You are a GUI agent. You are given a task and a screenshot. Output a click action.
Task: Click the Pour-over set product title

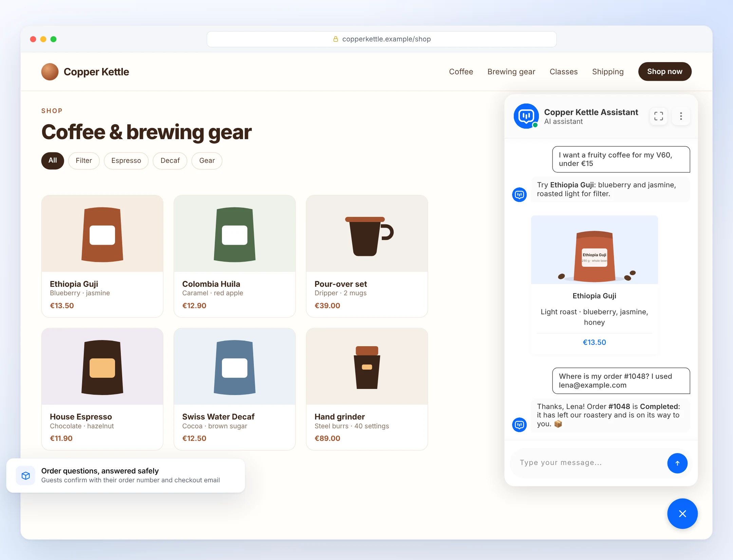(x=341, y=284)
